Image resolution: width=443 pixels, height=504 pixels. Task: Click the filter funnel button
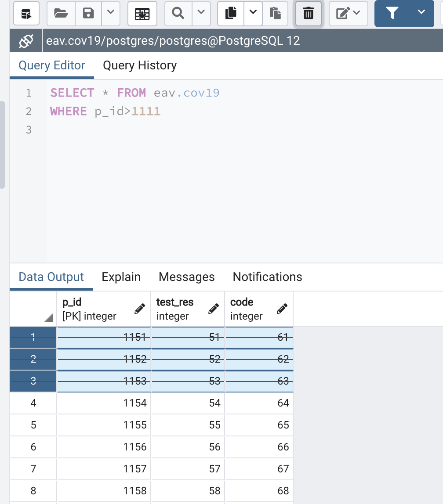click(x=392, y=14)
